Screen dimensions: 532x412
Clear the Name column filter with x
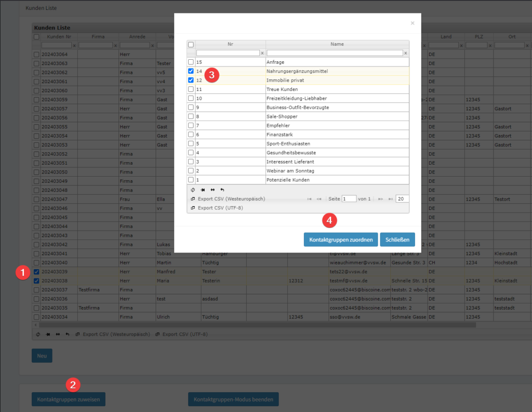pyautogui.click(x=406, y=53)
